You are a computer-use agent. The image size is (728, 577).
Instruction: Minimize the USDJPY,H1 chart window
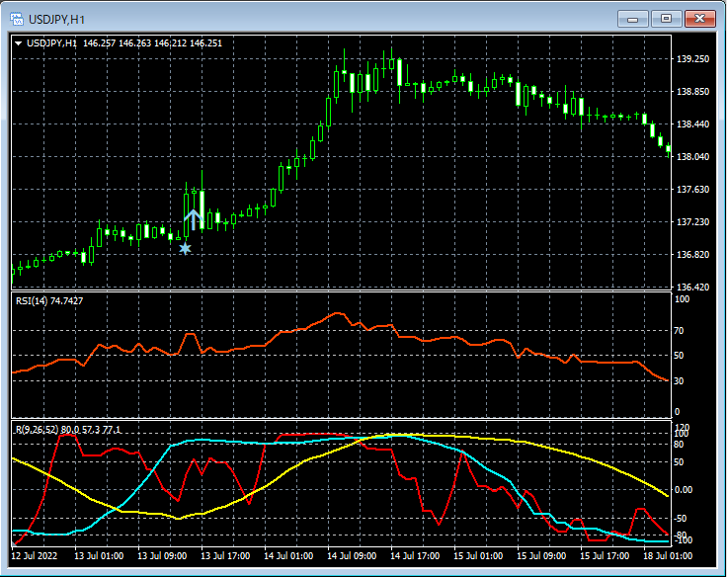[x=632, y=19]
